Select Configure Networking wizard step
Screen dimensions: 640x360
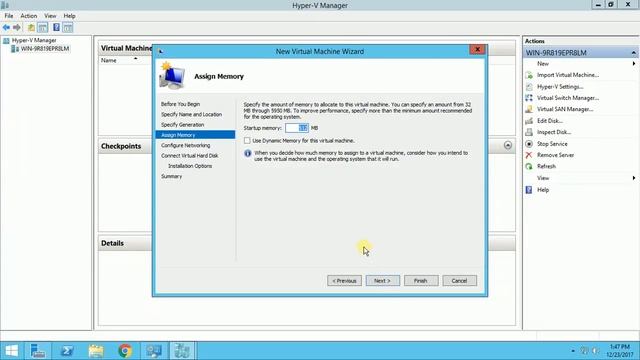click(x=186, y=145)
